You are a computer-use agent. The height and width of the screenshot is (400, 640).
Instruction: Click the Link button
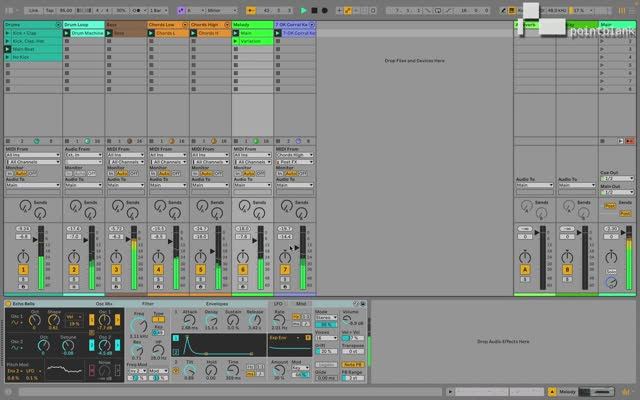click(x=34, y=10)
